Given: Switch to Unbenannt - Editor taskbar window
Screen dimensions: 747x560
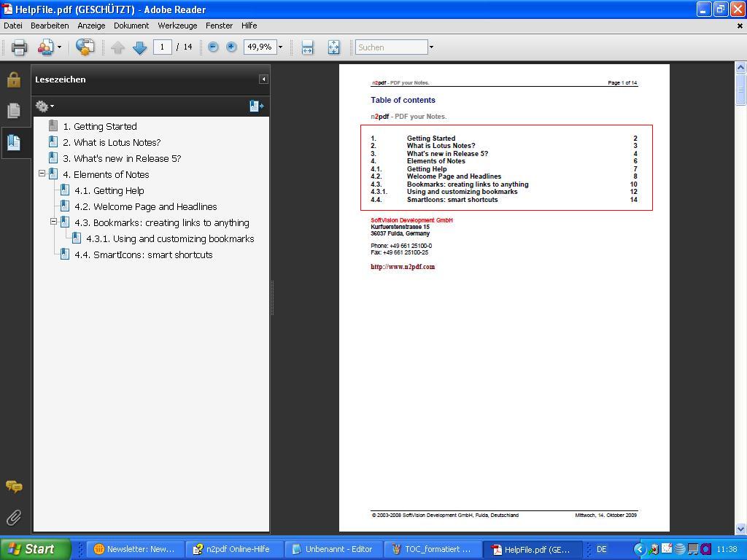Looking at the screenshot, I should (x=333, y=549).
